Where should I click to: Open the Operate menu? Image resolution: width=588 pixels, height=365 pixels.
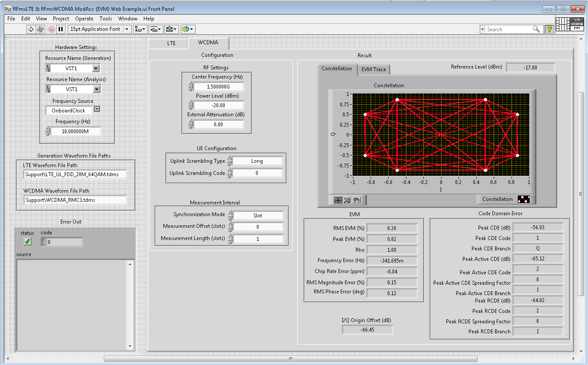pyautogui.click(x=84, y=19)
